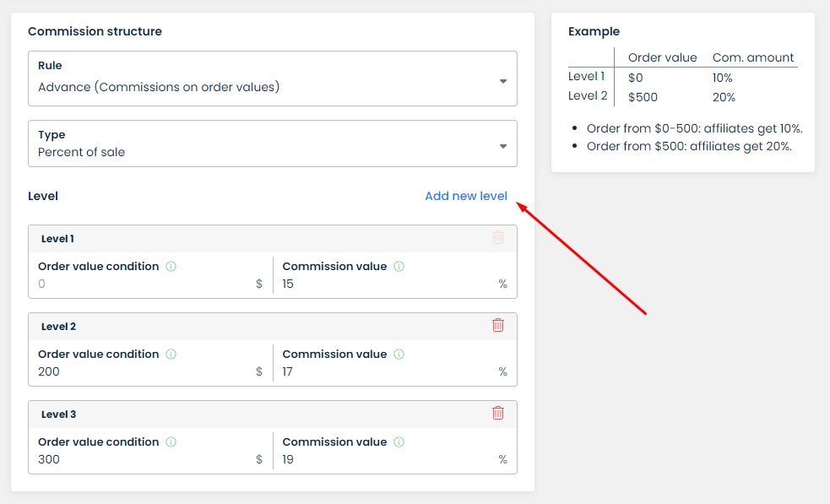Click Level 2 order value field showing 200

(x=144, y=372)
